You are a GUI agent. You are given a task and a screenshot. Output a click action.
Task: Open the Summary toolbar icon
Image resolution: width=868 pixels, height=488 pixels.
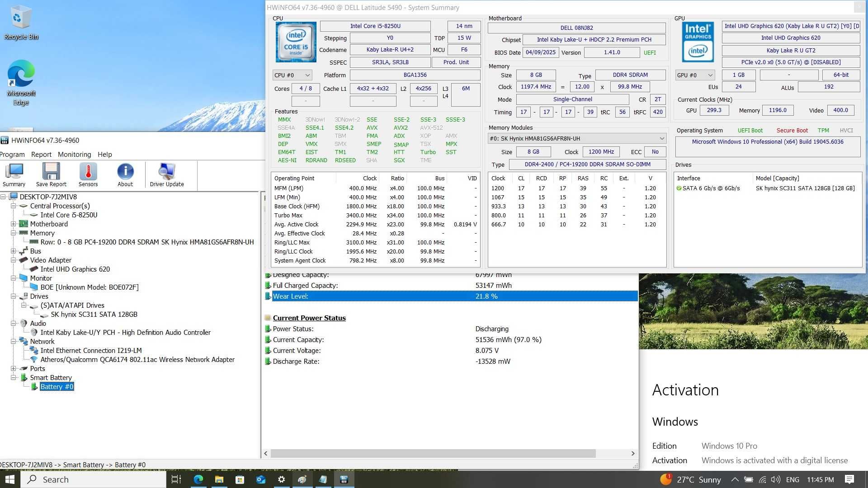(x=14, y=175)
